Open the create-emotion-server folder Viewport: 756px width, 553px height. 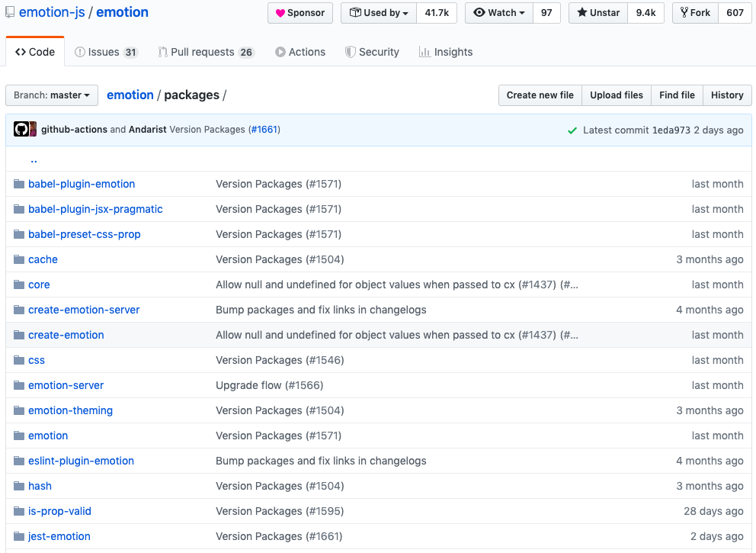[84, 310]
